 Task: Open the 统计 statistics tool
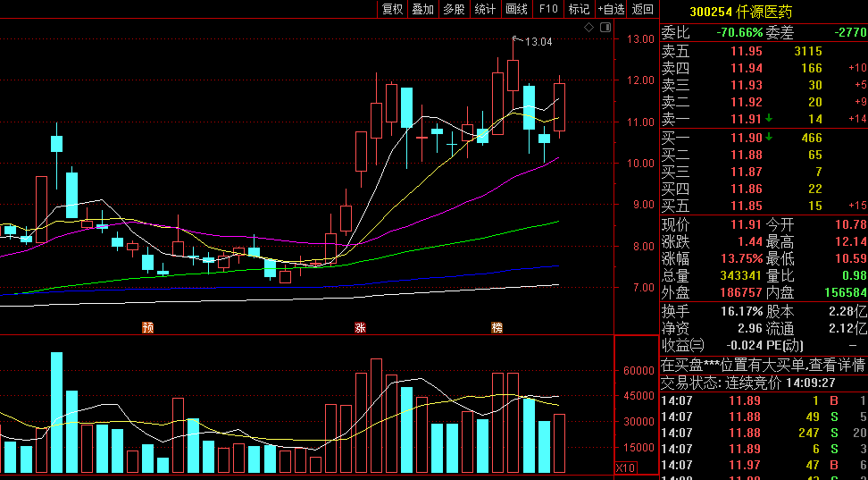[485, 9]
